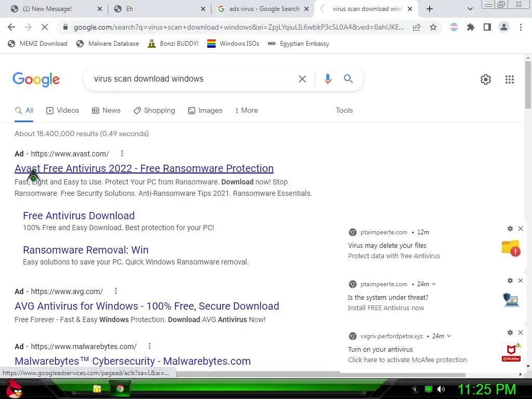Open 'Avast Free Antivirus 2022' ad link
Viewport: 532px width, 399px height.
[144, 168]
